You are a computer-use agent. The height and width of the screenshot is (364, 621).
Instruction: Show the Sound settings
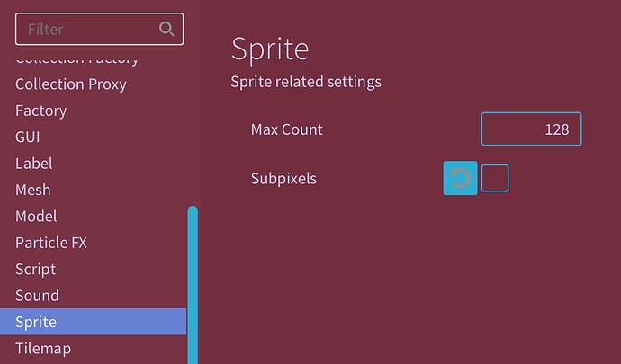point(37,296)
